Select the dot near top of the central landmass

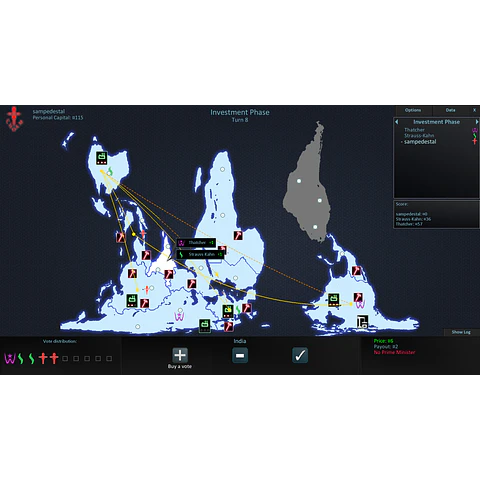pyautogui.click(x=222, y=169)
